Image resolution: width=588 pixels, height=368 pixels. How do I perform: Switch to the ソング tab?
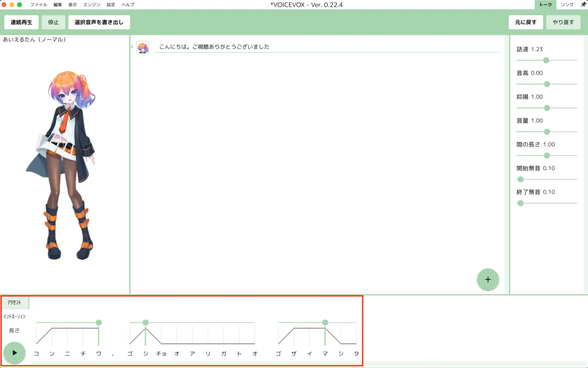(567, 5)
